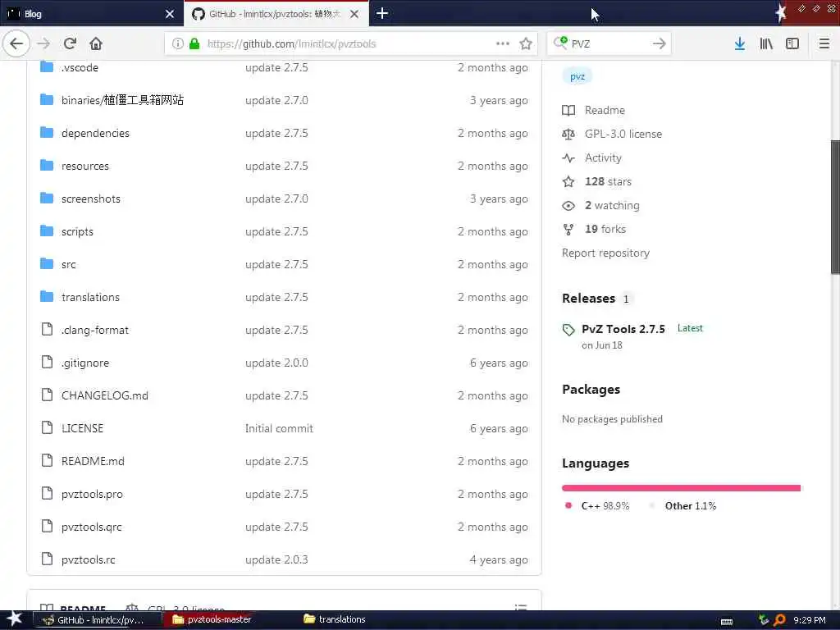Click the Other 1.1% language entry

tap(683, 505)
